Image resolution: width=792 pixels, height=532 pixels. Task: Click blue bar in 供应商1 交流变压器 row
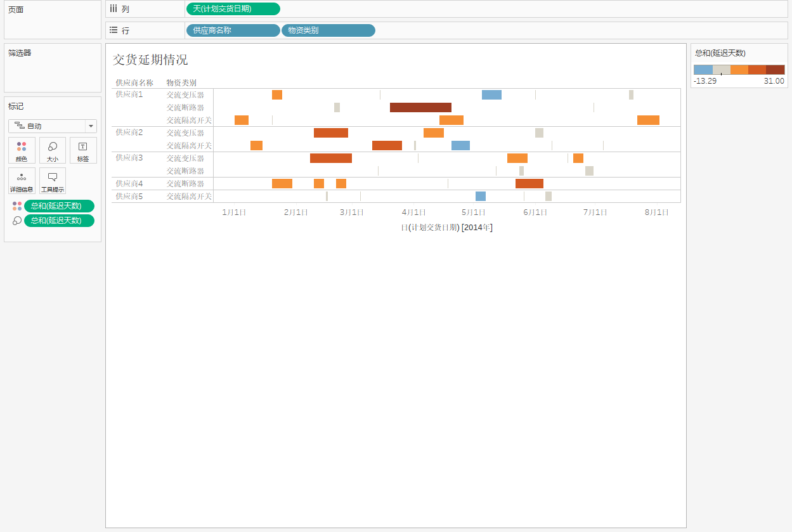click(x=491, y=94)
